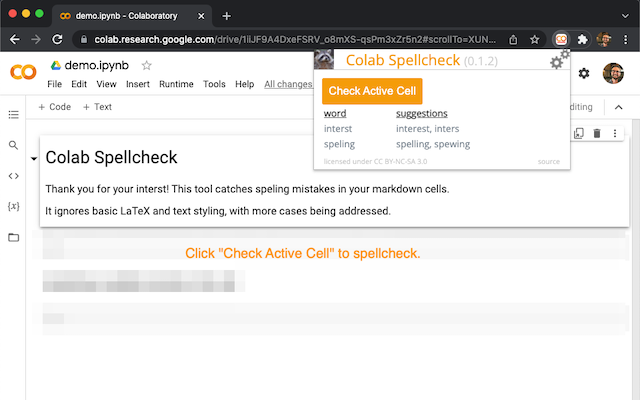
Task: Open the cell's more options menu
Action: pyautogui.click(x=615, y=133)
